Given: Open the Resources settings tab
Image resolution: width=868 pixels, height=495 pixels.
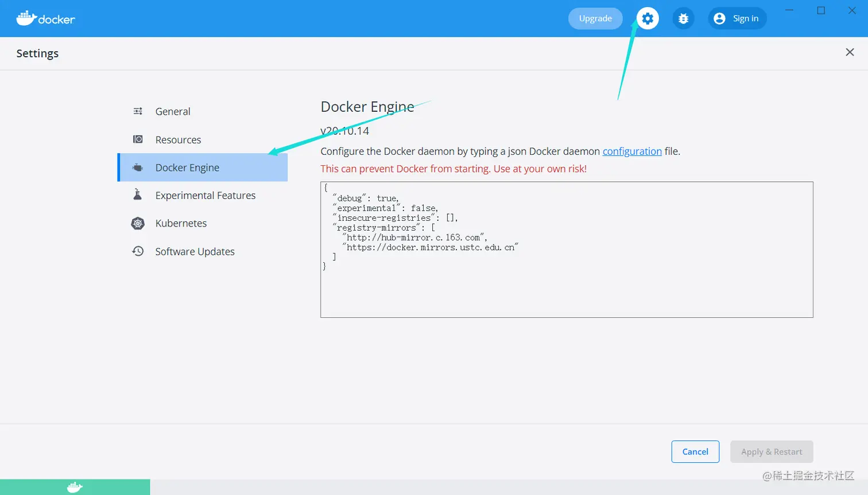Looking at the screenshot, I should click(203, 139).
